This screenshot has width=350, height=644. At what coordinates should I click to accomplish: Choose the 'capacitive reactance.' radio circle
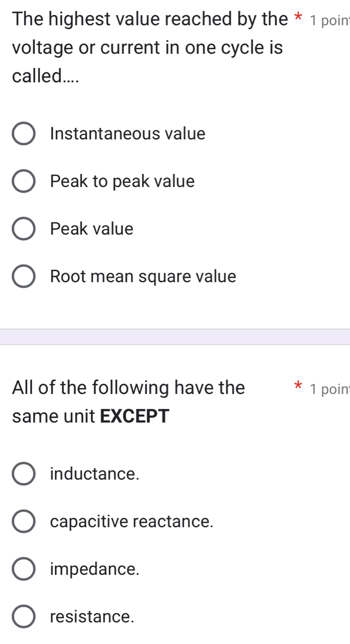23,522
